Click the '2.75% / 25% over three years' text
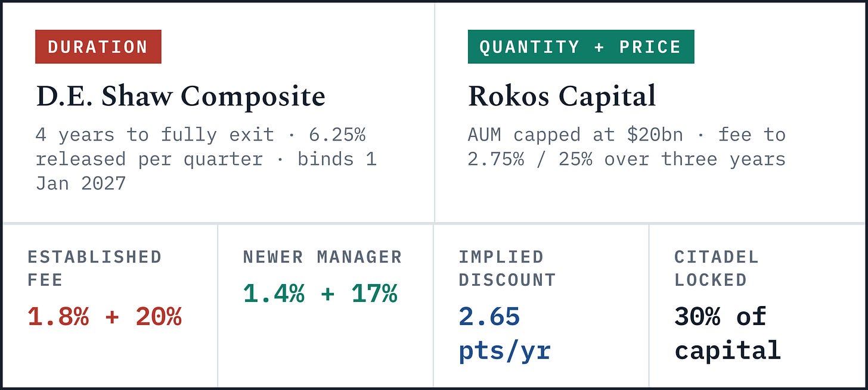Viewport: 868px width, 390px height. click(627, 159)
